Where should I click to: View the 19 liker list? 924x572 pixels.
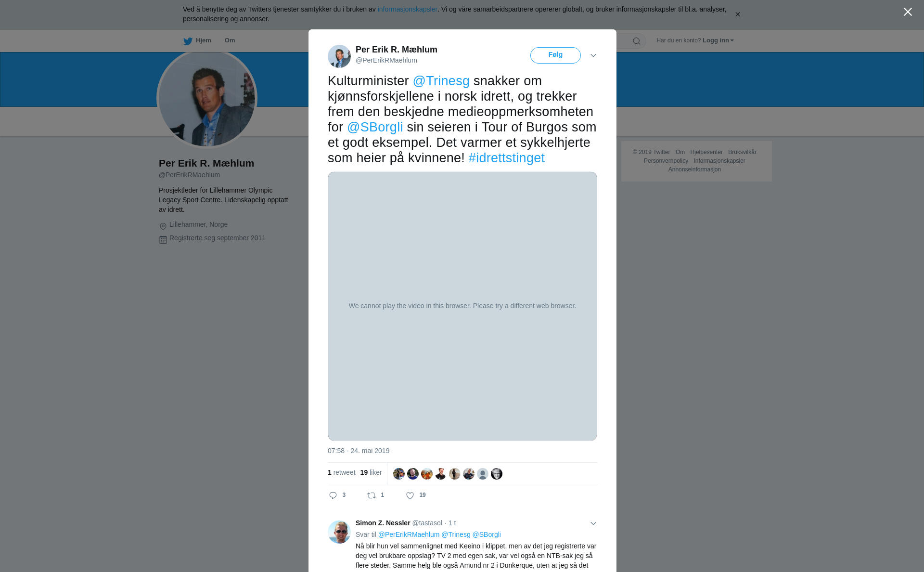371,472
